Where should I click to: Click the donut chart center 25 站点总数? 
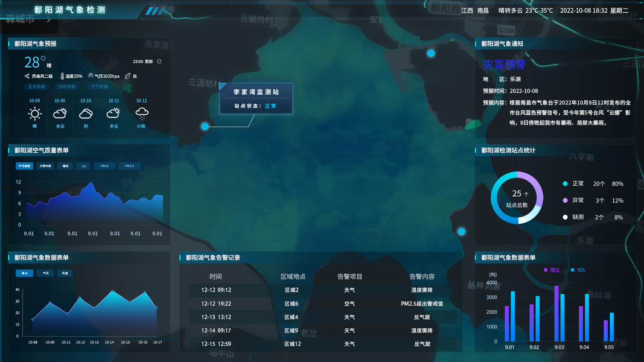[517, 198]
